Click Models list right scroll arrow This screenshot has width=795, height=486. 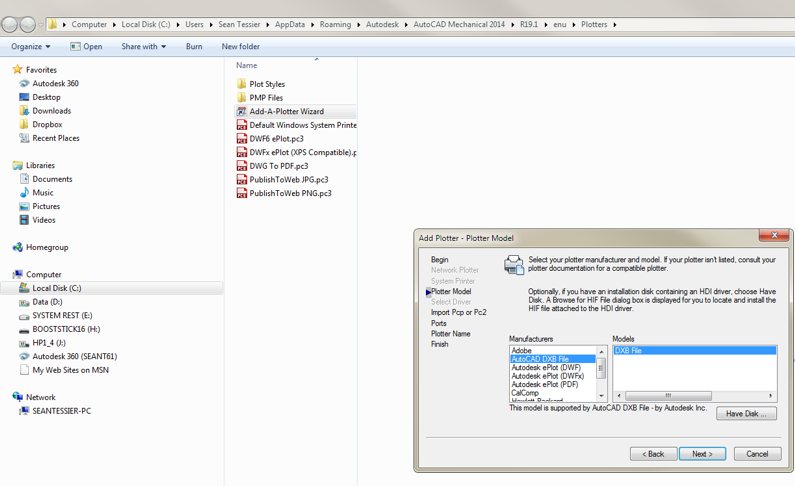pyautogui.click(x=771, y=396)
